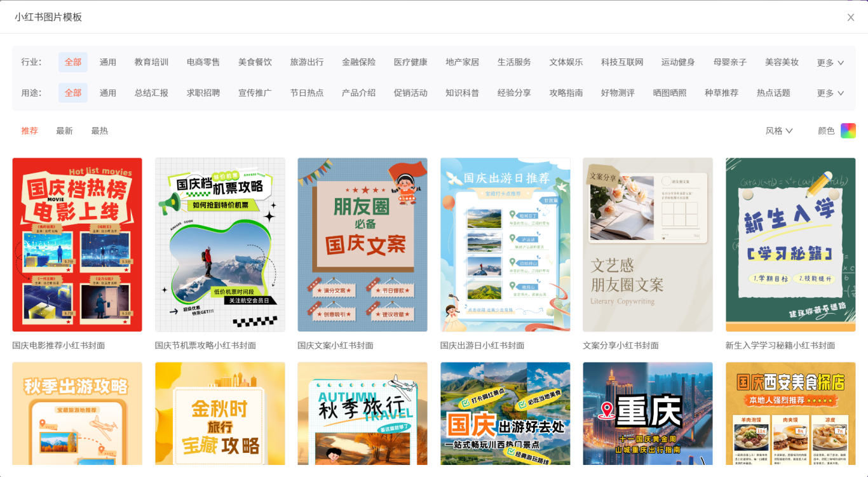
Task: Choose the 新生入学 学习秘籍 template
Action: tap(790, 245)
